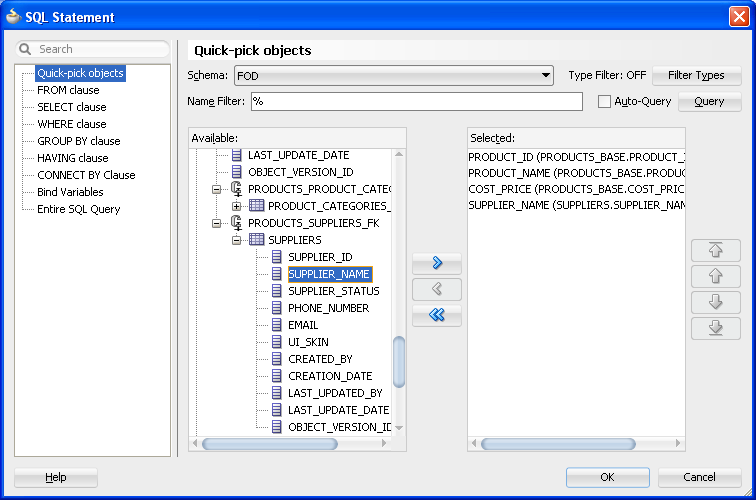Click the remove-all double left arrow button

click(x=437, y=315)
